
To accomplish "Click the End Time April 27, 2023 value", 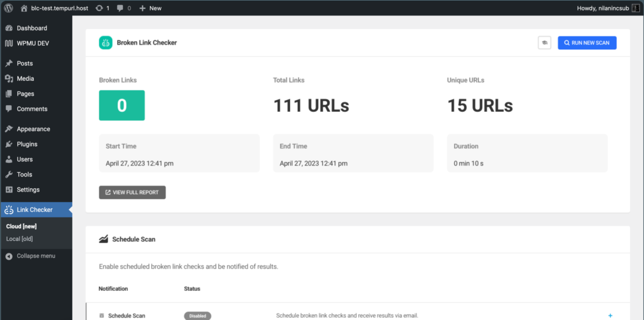I will (314, 163).
